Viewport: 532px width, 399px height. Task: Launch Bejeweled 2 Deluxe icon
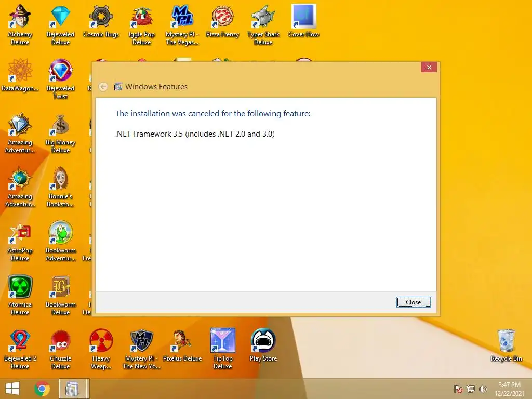click(20, 349)
